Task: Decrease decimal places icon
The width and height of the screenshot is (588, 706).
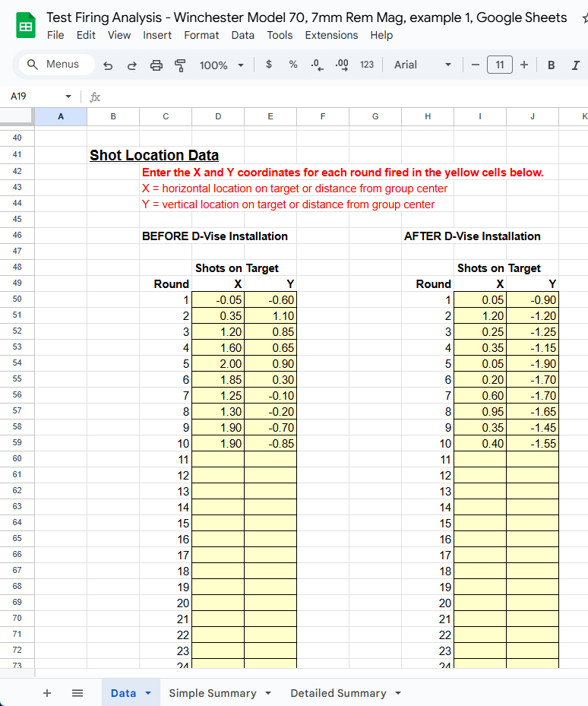Action: (x=317, y=65)
